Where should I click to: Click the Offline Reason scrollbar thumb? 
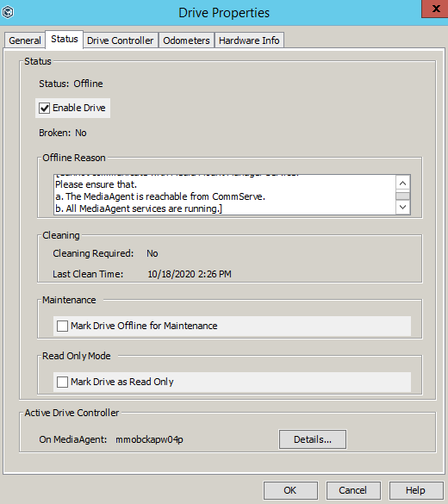click(403, 196)
